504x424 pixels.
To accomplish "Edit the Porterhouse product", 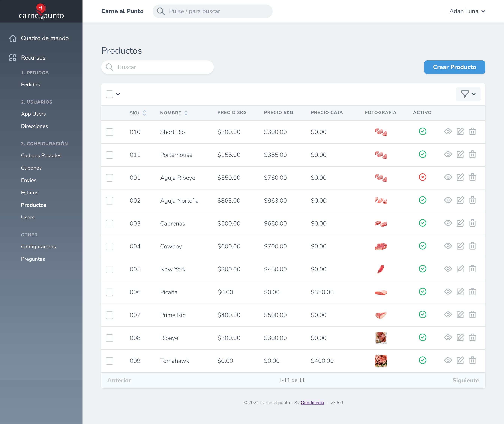I will click(460, 154).
